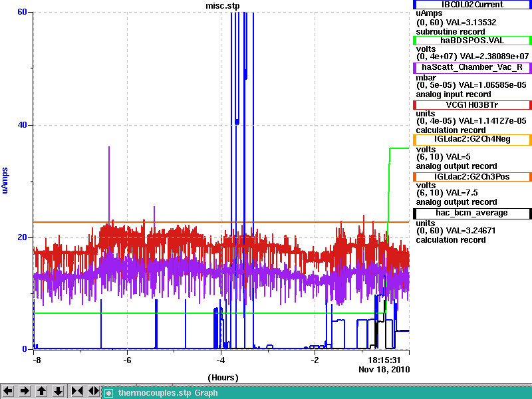This screenshot has width=532, height=399.
Task: Click 'subroutine record' text in legend
Action: (451, 32)
